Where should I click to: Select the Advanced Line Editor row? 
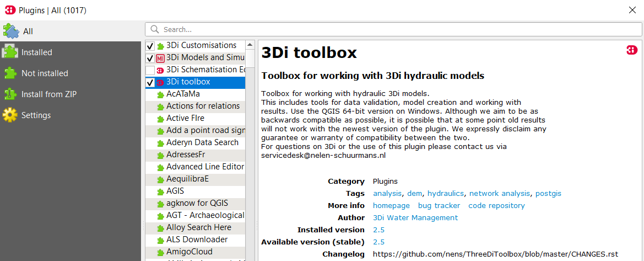click(195, 167)
